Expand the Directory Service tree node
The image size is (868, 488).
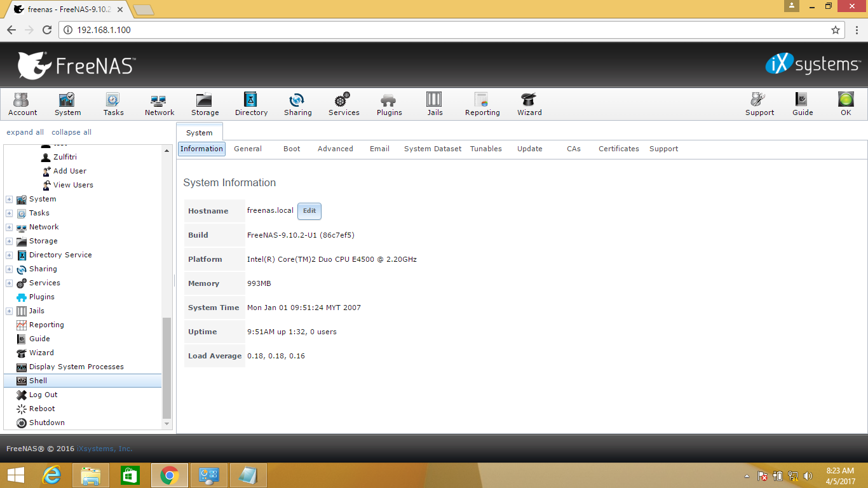coord(9,255)
